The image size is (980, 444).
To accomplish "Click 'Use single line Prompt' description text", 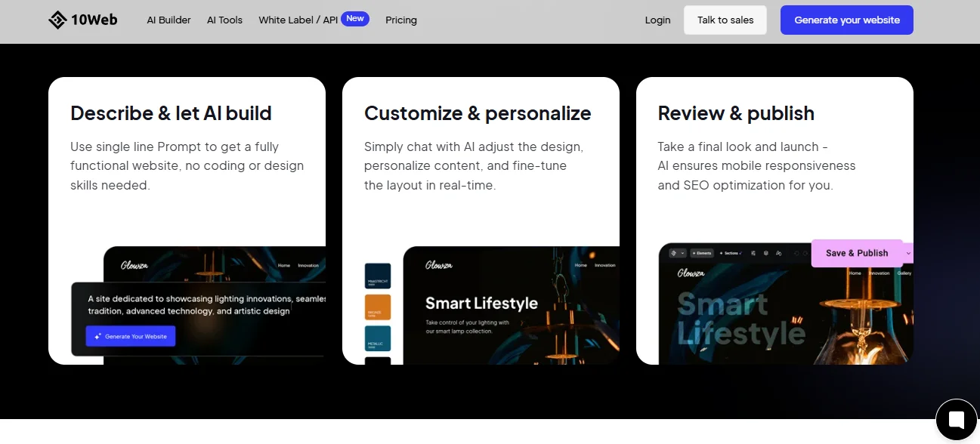I will coord(187,165).
